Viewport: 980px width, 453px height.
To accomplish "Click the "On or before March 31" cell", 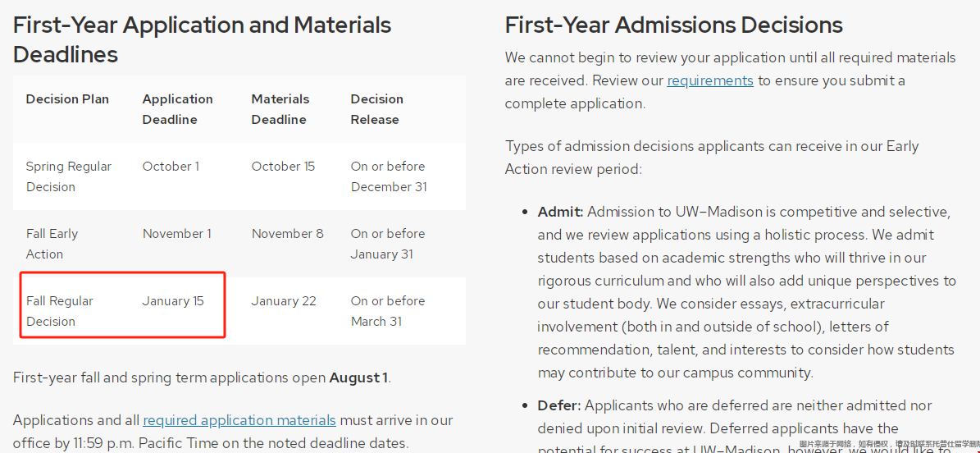I will [x=387, y=311].
